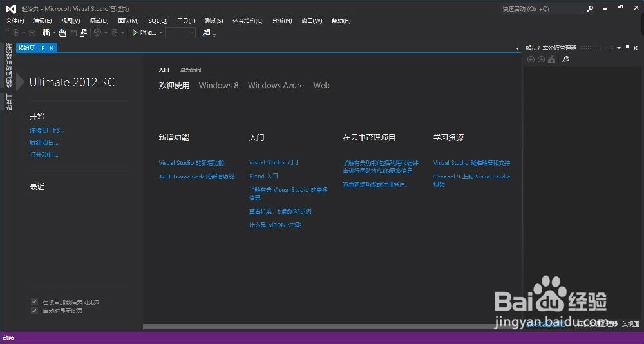Image resolution: width=644 pixels, height=344 pixels.
Task: Click the Redo toolbar icon
Action: click(x=114, y=33)
